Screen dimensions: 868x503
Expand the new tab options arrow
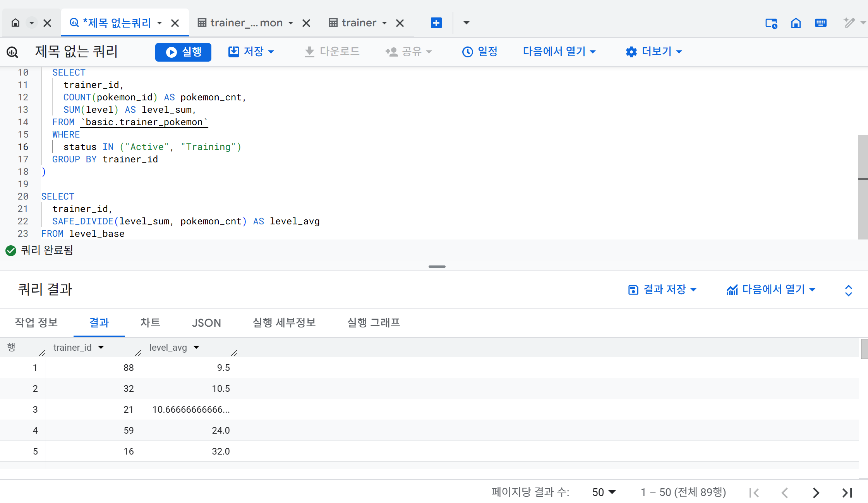[x=467, y=23]
